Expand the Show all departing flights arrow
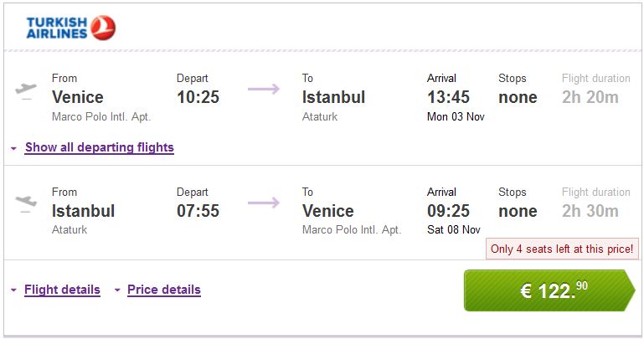644x339 pixels. [14, 149]
